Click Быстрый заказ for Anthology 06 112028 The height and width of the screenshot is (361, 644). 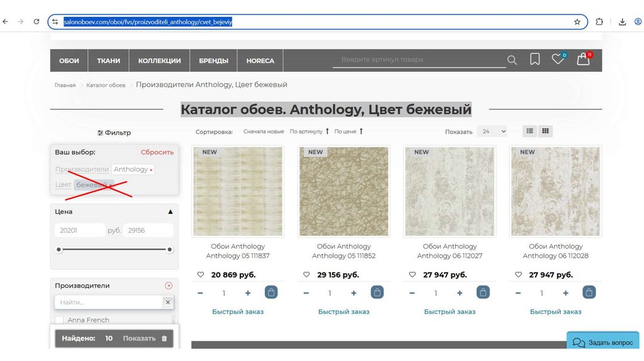[x=556, y=312]
